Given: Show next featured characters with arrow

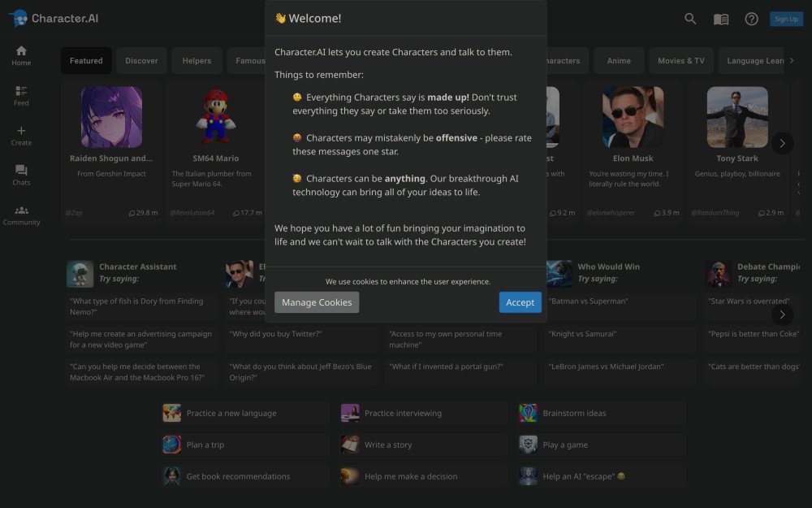Looking at the screenshot, I should point(782,143).
